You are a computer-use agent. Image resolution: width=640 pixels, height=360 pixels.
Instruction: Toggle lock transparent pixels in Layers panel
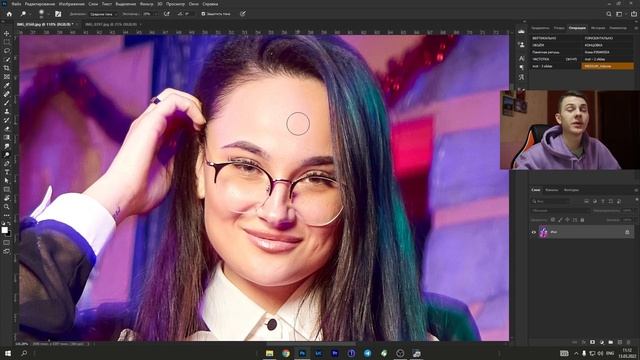553,220
